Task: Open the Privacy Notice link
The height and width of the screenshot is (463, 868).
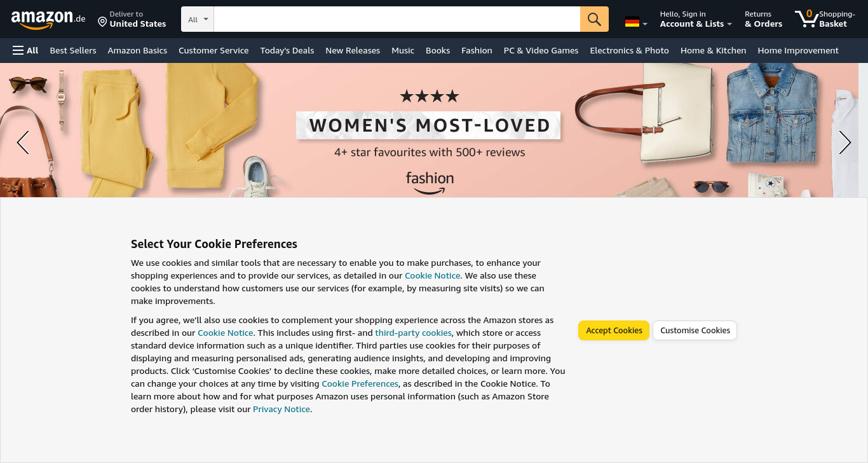Action: (281, 409)
